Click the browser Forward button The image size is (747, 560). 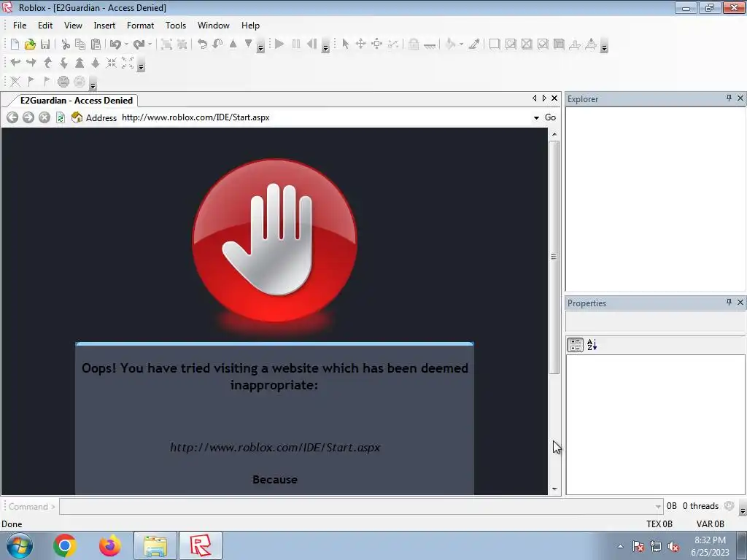point(28,117)
